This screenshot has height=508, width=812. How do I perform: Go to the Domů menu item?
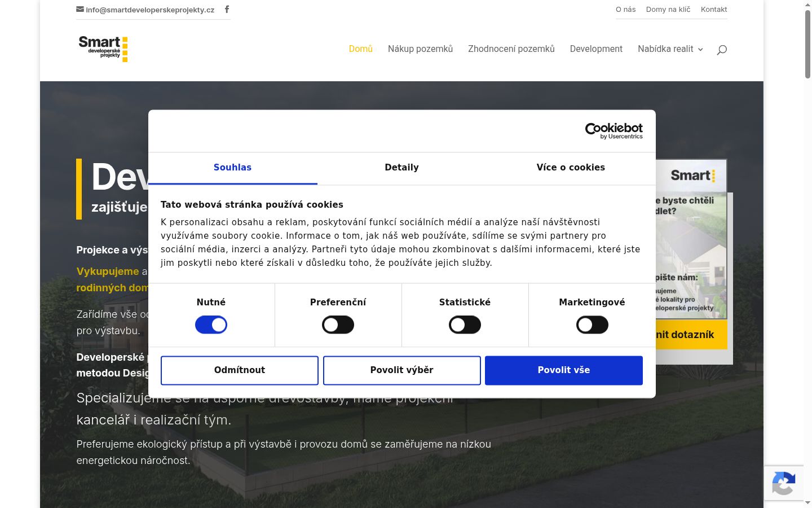coord(361,49)
